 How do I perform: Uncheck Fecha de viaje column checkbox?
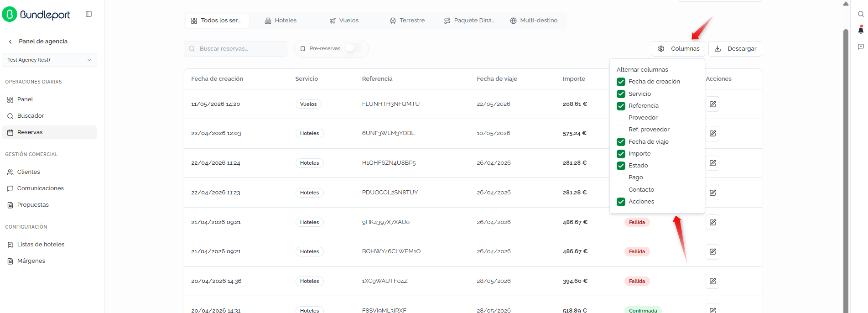(x=621, y=142)
